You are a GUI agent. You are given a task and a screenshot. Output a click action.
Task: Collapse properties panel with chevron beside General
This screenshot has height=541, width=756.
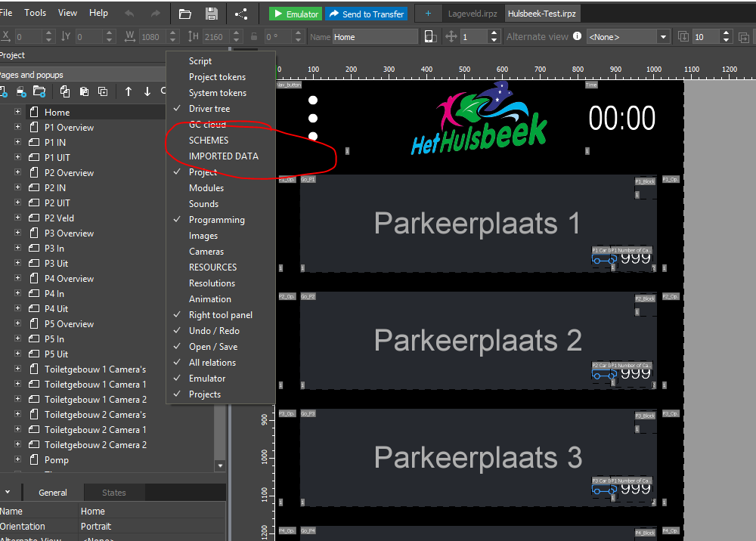[x=8, y=492]
